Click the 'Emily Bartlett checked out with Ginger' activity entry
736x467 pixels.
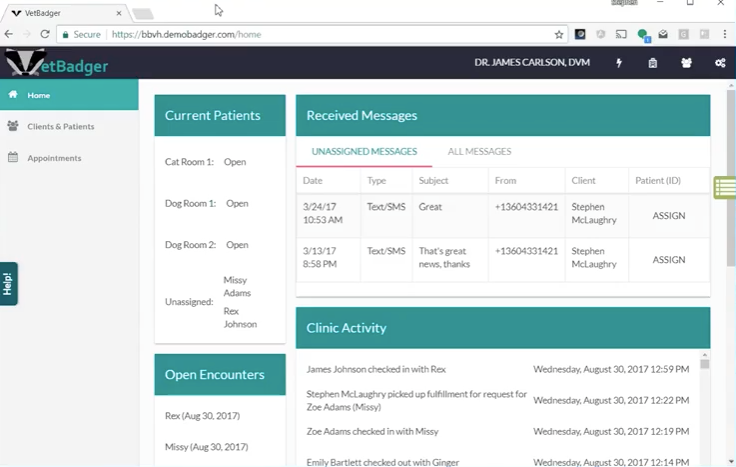[383, 462]
